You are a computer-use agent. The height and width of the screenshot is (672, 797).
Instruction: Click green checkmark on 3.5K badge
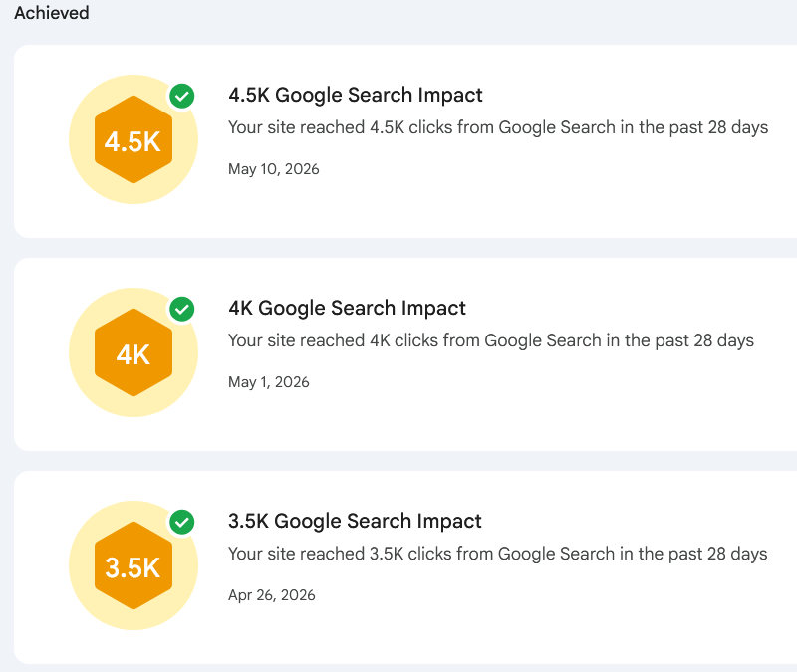182,522
